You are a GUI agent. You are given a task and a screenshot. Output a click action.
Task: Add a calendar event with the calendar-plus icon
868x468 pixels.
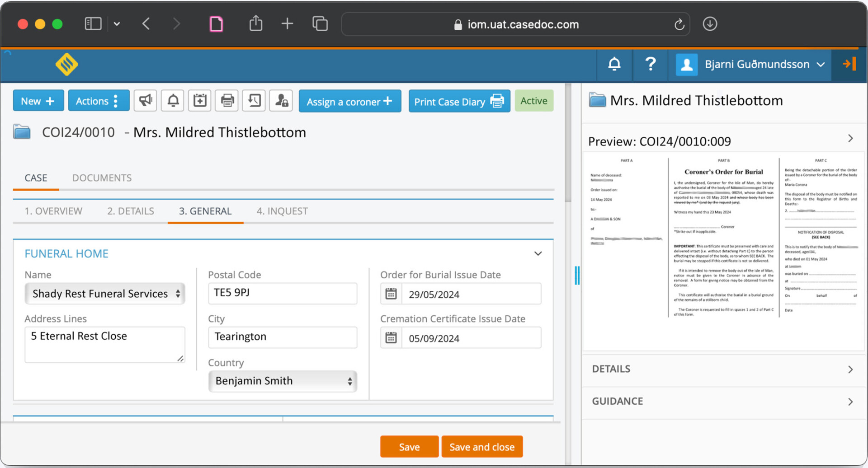click(x=199, y=101)
